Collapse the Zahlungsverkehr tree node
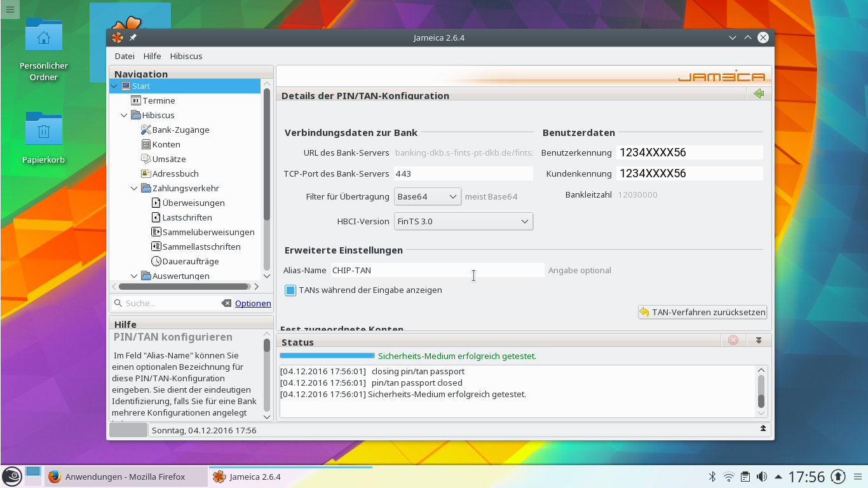 (134, 188)
